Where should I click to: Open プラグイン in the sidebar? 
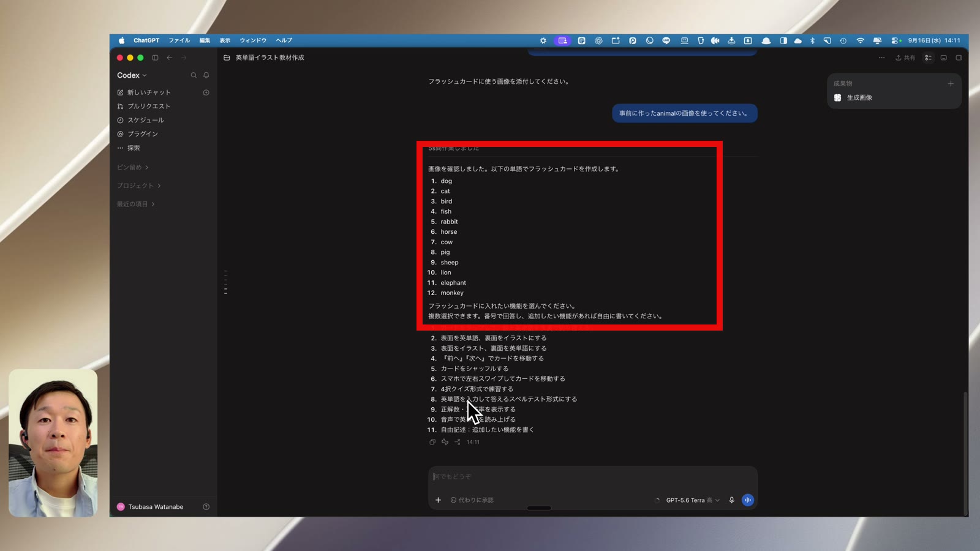[138, 134]
